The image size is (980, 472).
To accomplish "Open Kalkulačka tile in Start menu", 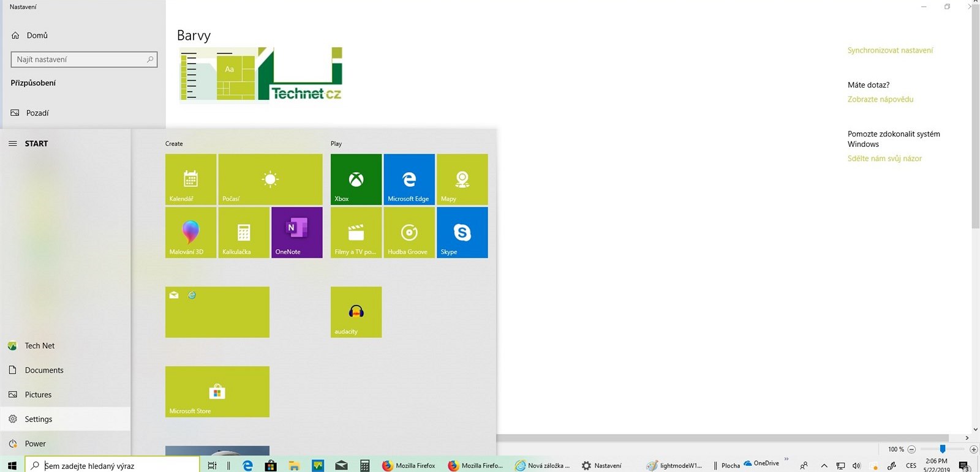I will coord(244,233).
